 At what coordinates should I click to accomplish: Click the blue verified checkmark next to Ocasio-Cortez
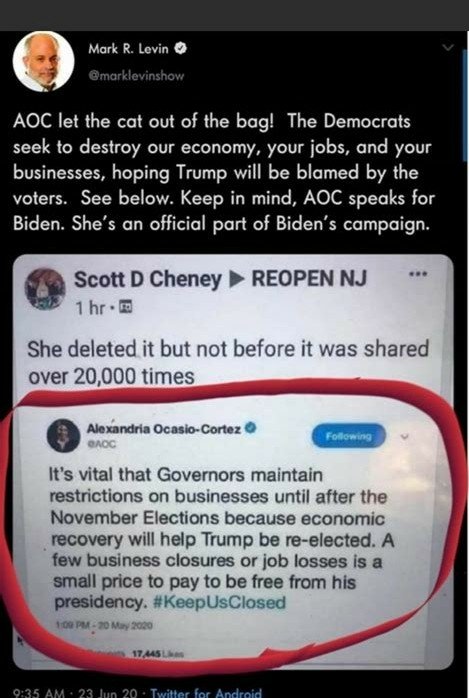coord(251,428)
